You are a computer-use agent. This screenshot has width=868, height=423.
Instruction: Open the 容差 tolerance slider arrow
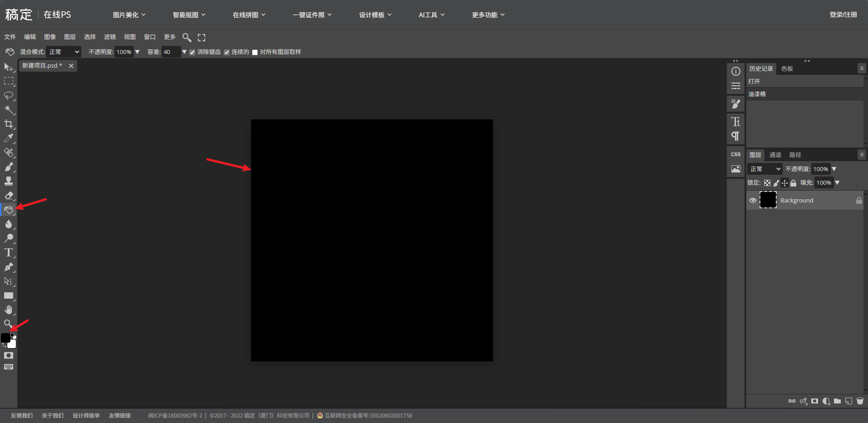tap(184, 52)
